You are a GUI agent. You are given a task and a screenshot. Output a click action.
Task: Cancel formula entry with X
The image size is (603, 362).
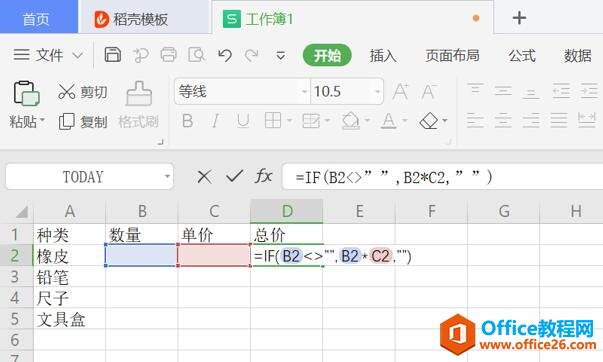tap(204, 177)
